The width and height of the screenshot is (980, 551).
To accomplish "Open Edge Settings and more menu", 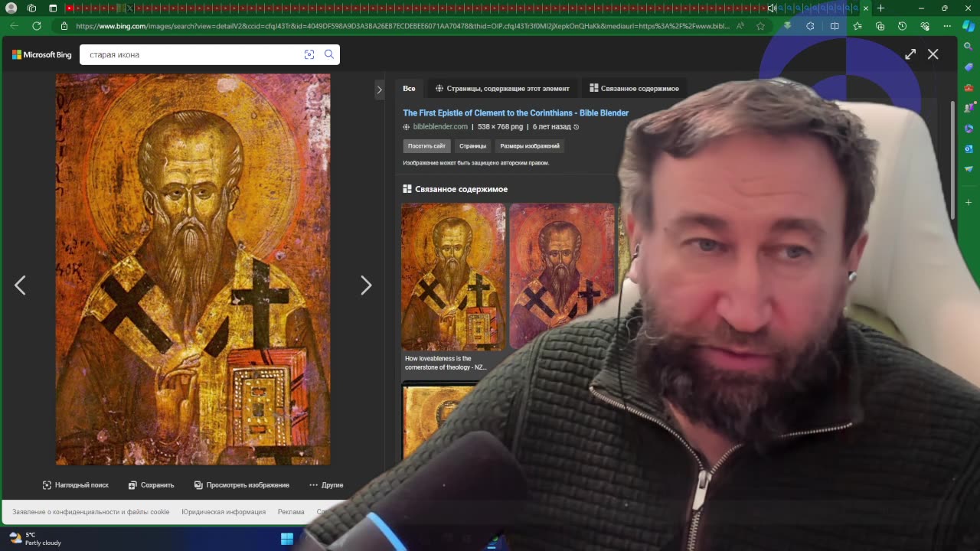I will click(947, 26).
